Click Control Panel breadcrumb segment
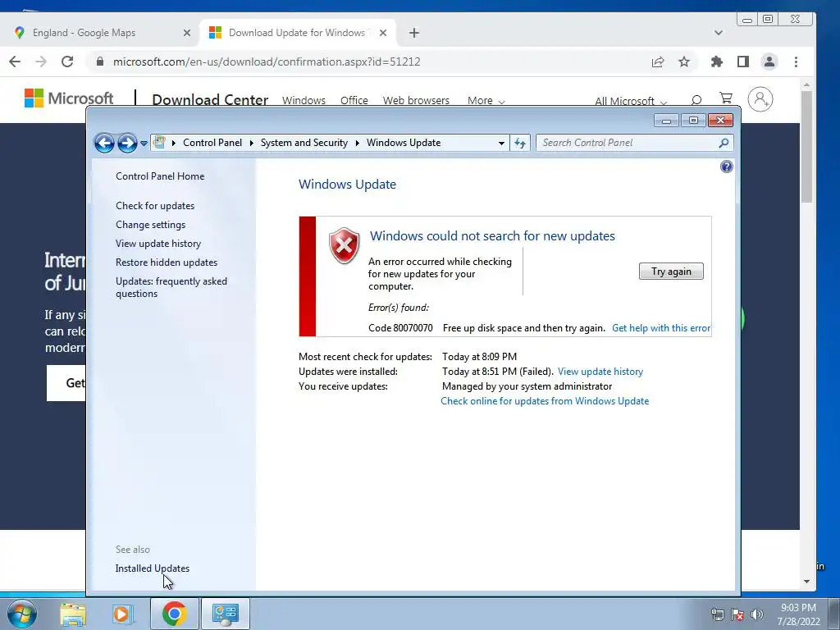 point(212,143)
